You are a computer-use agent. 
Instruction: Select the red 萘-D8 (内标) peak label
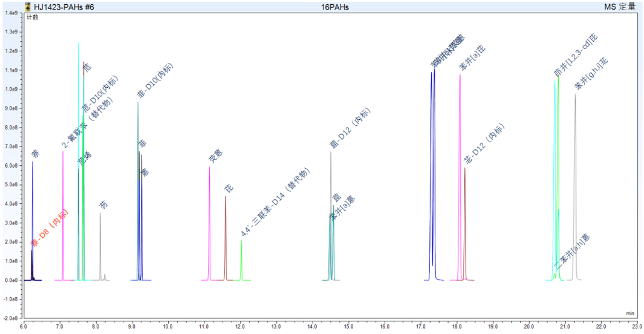(x=50, y=228)
